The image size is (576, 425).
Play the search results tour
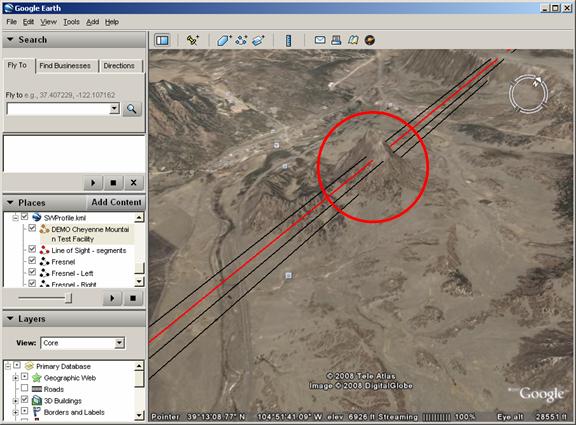(x=93, y=183)
